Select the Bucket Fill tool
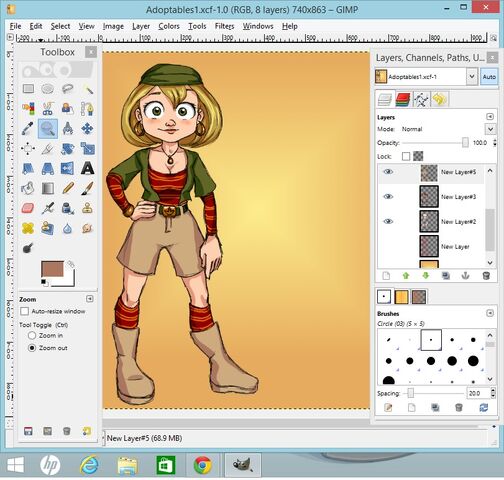504x480 pixels. pos(28,189)
